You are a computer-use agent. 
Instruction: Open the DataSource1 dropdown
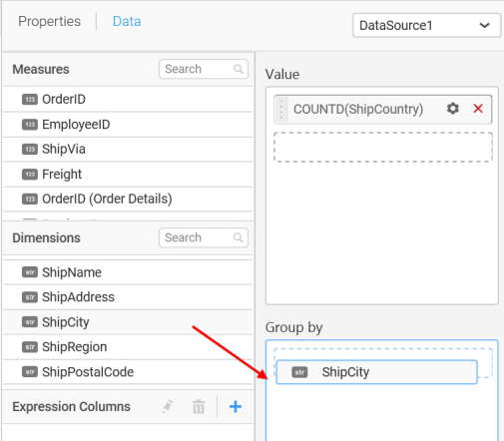[426, 25]
